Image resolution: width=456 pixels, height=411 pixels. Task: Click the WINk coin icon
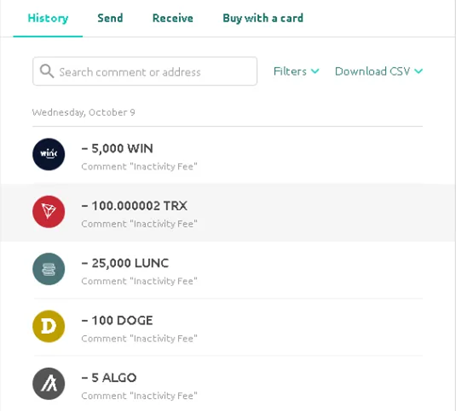49,154
